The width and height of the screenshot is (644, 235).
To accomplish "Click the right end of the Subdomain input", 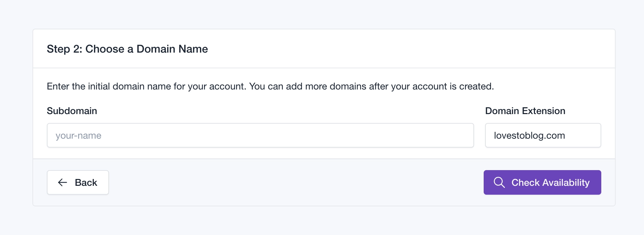I will tap(465, 136).
